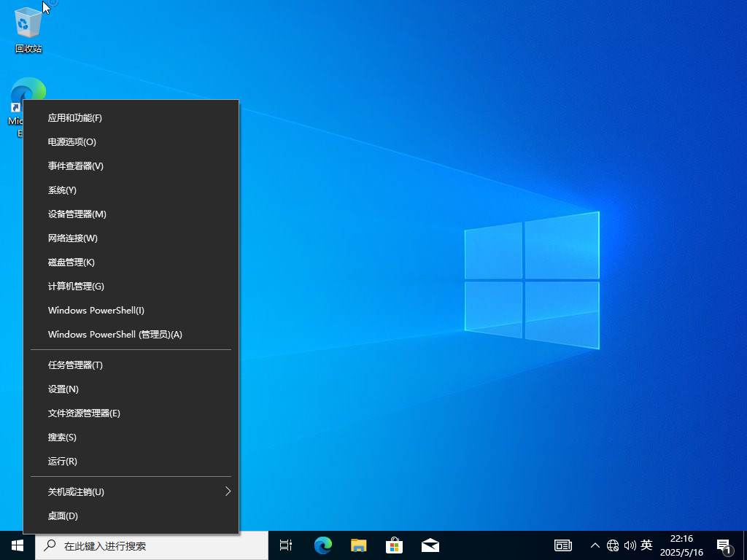Select the 回收站 desktop icon
747x560 pixels.
tap(28, 30)
